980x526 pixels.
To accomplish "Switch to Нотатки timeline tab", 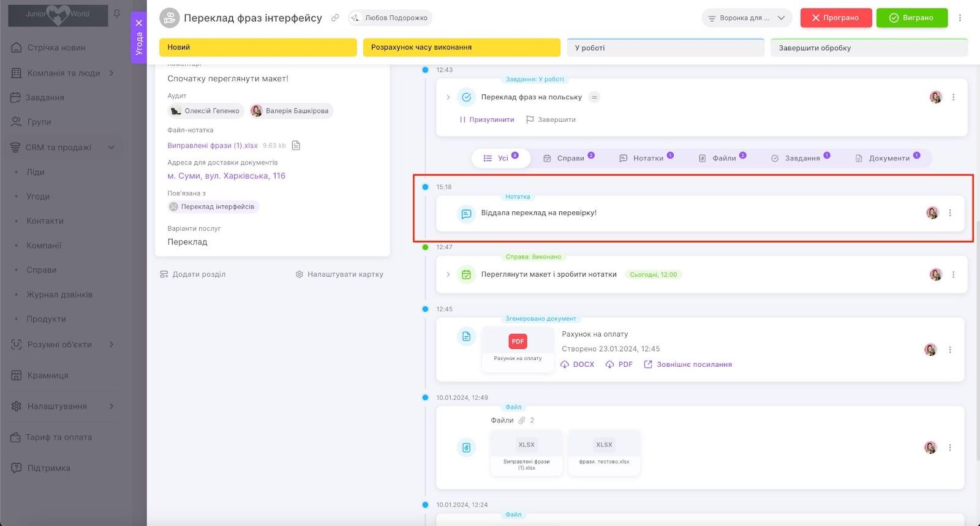I will pos(646,158).
